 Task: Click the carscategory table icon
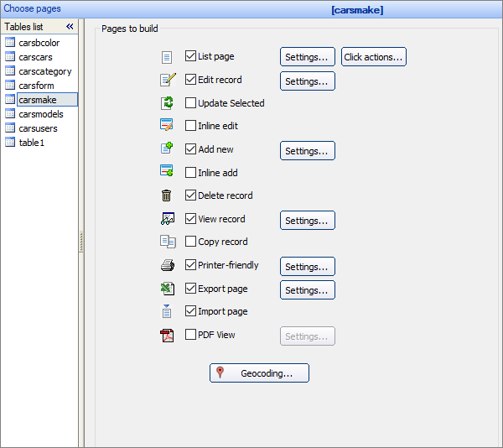coord(10,70)
